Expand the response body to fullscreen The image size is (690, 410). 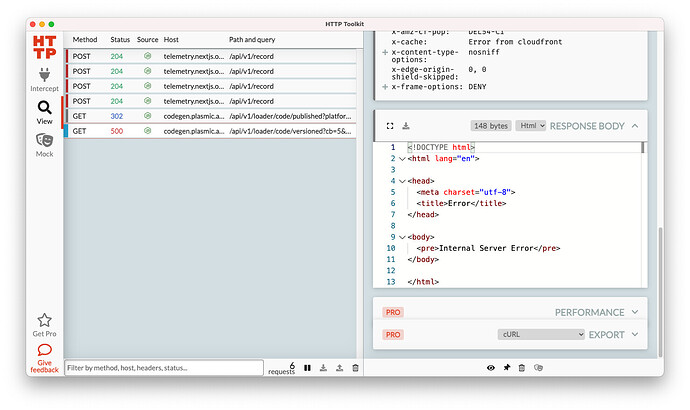tap(390, 126)
